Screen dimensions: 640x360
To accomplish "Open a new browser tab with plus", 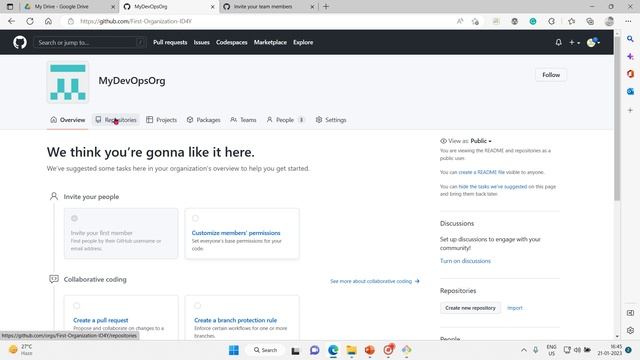I will 326,7.
